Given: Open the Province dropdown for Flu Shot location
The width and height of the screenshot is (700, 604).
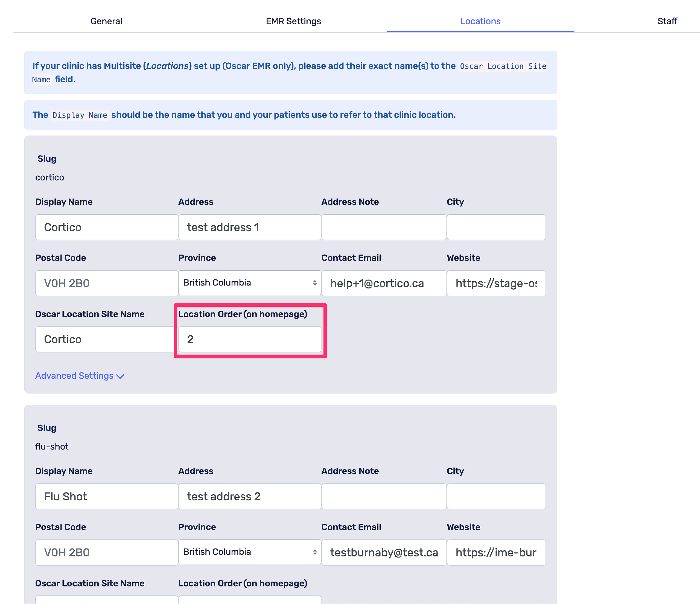Looking at the screenshot, I should (x=250, y=552).
